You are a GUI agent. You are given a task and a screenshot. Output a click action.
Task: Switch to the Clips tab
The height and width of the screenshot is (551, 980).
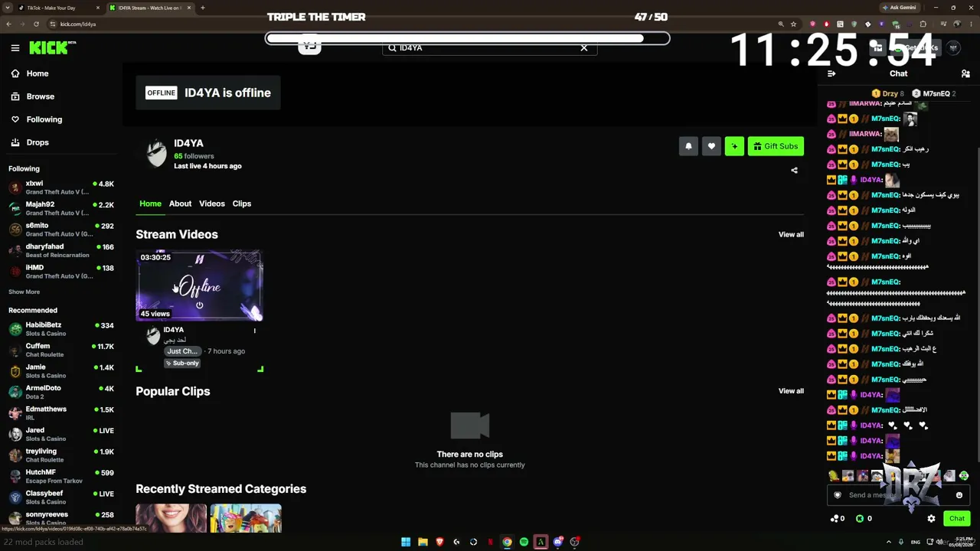pyautogui.click(x=242, y=204)
